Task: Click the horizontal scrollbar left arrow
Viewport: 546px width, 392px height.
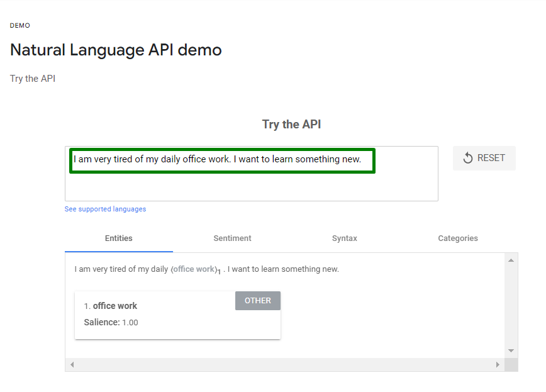Action: 72,364
